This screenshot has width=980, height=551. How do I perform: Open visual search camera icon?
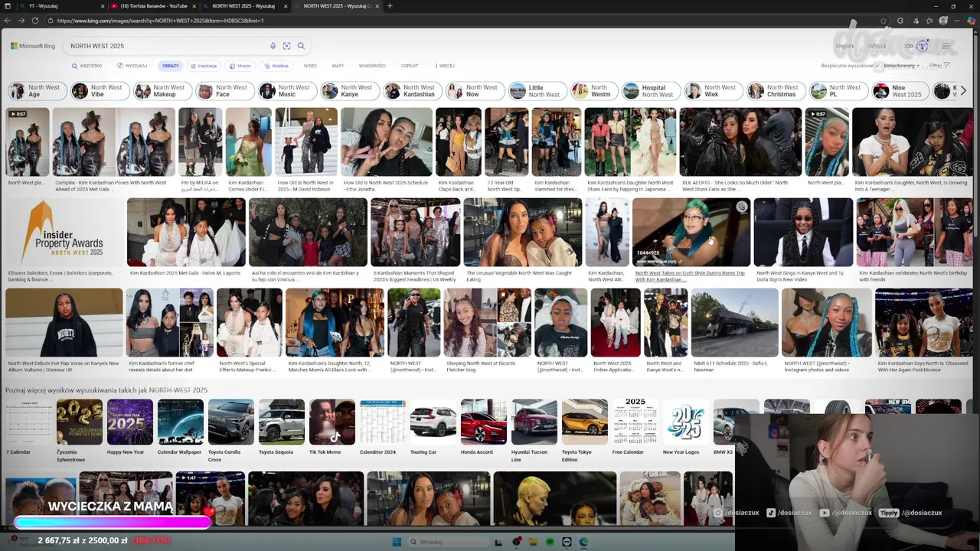coord(286,46)
